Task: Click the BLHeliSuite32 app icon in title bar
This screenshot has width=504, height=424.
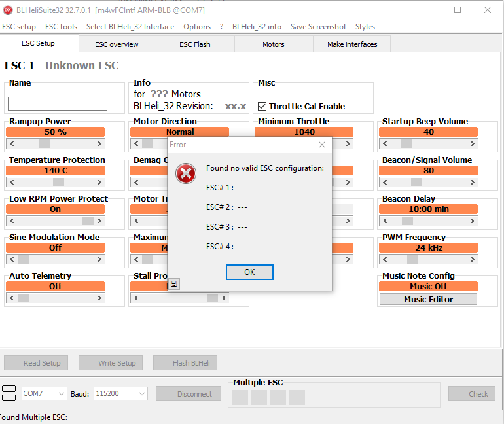Action: pyautogui.click(x=8, y=10)
